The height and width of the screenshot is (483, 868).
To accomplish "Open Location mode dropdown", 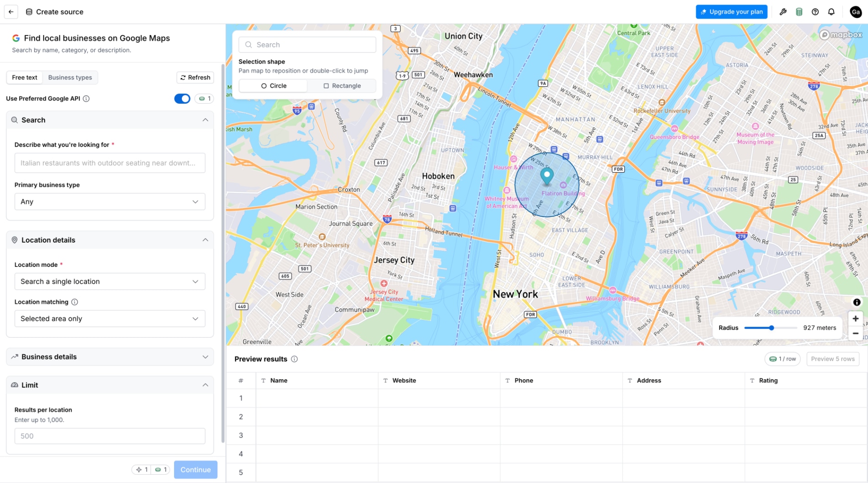I will pyautogui.click(x=110, y=281).
